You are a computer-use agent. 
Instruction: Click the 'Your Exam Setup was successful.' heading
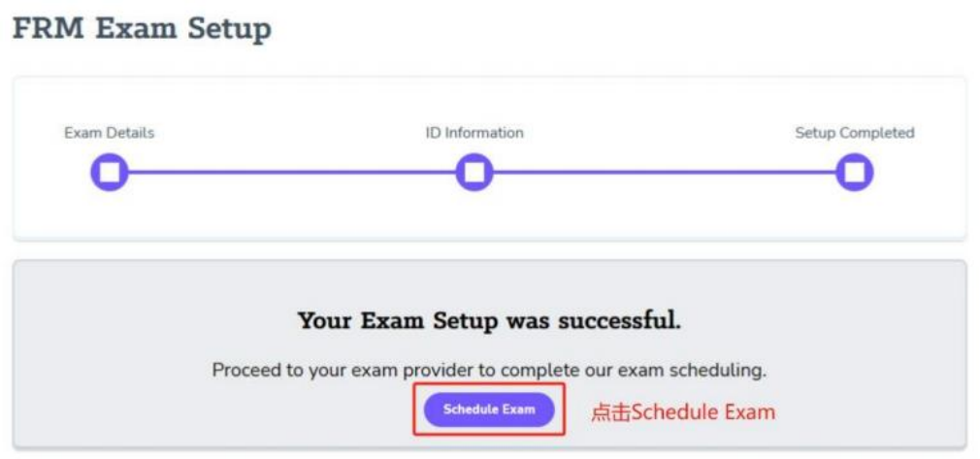[489, 320]
